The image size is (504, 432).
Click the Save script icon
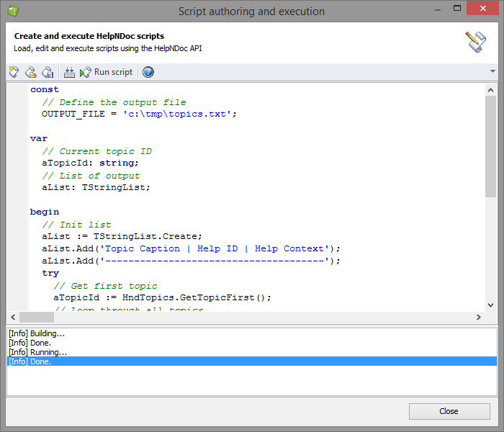(x=48, y=72)
